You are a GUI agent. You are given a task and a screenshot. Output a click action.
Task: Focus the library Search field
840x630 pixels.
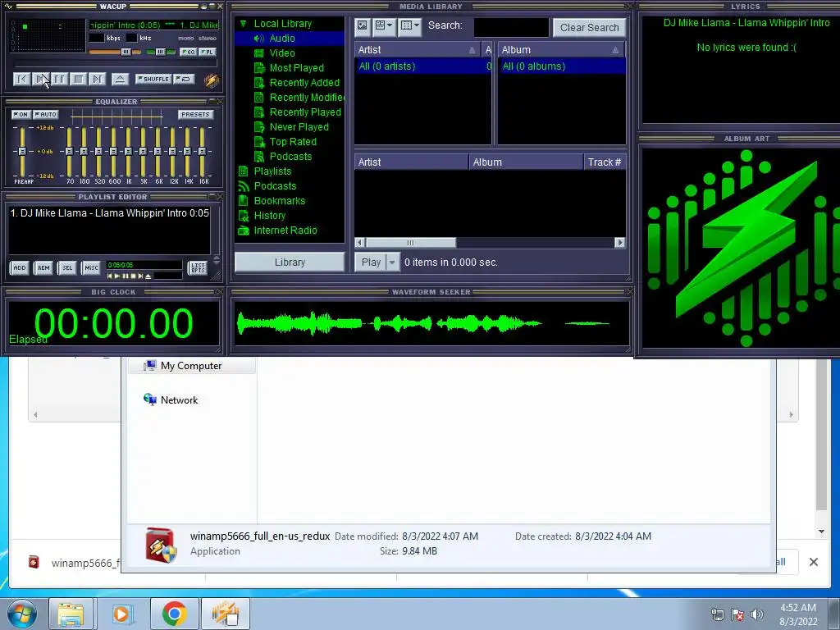point(512,27)
